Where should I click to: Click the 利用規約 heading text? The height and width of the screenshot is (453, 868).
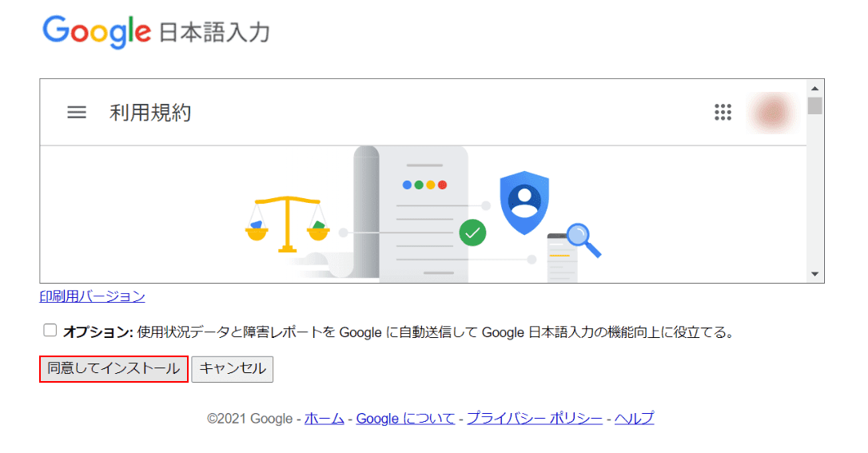(x=150, y=113)
